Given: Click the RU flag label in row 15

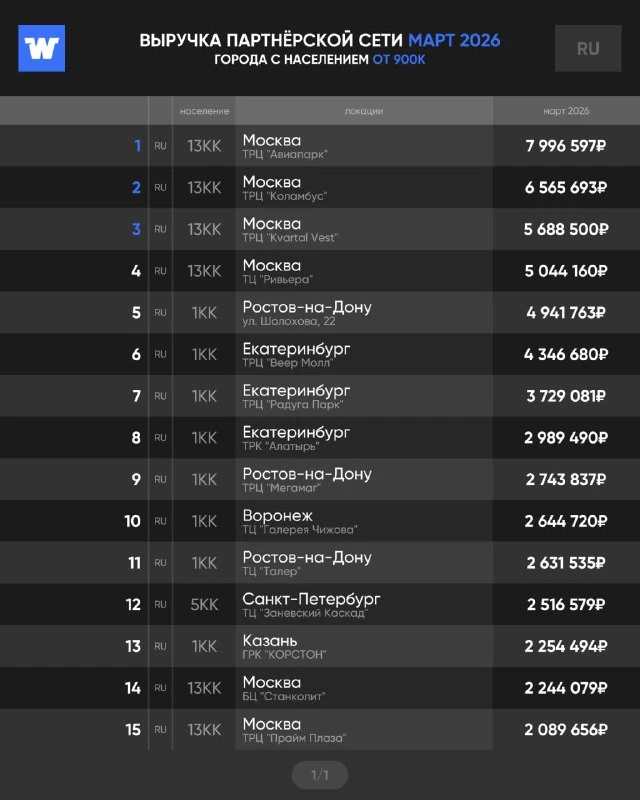Looking at the screenshot, I should coord(160,730).
